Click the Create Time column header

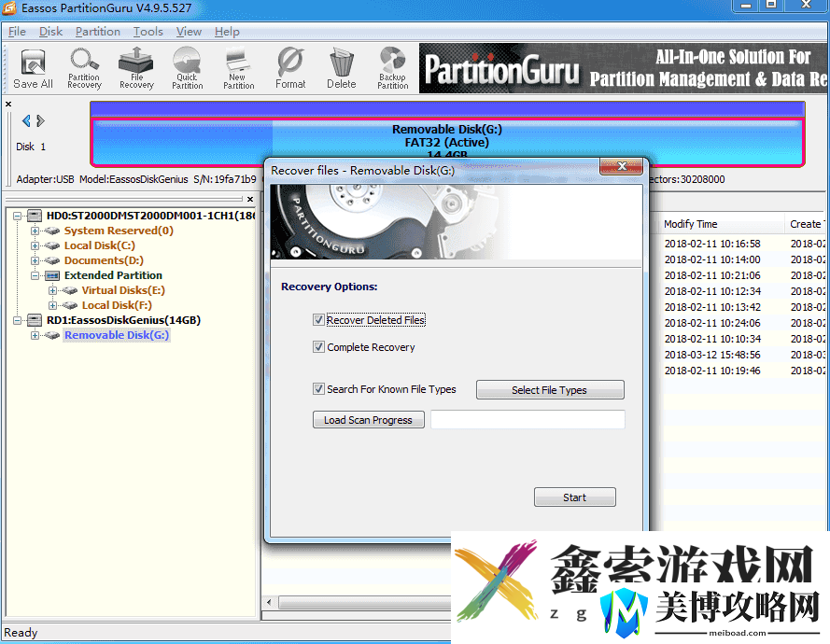806,224
